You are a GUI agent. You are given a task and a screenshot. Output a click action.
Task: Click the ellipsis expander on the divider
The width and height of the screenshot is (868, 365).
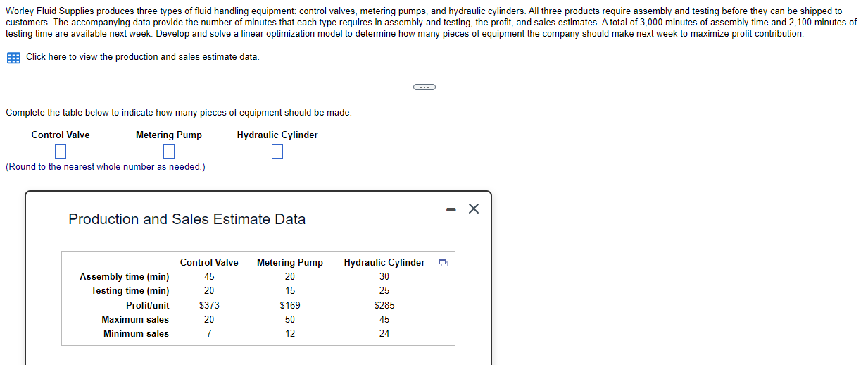point(424,87)
